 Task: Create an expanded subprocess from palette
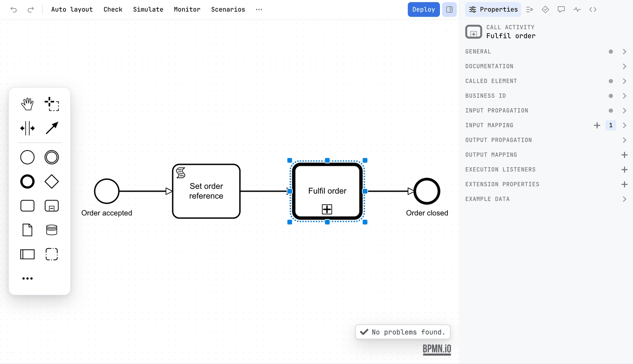(x=52, y=206)
